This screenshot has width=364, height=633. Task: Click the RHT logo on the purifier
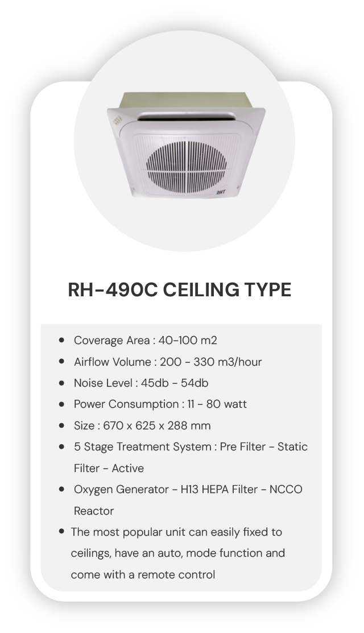(221, 193)
